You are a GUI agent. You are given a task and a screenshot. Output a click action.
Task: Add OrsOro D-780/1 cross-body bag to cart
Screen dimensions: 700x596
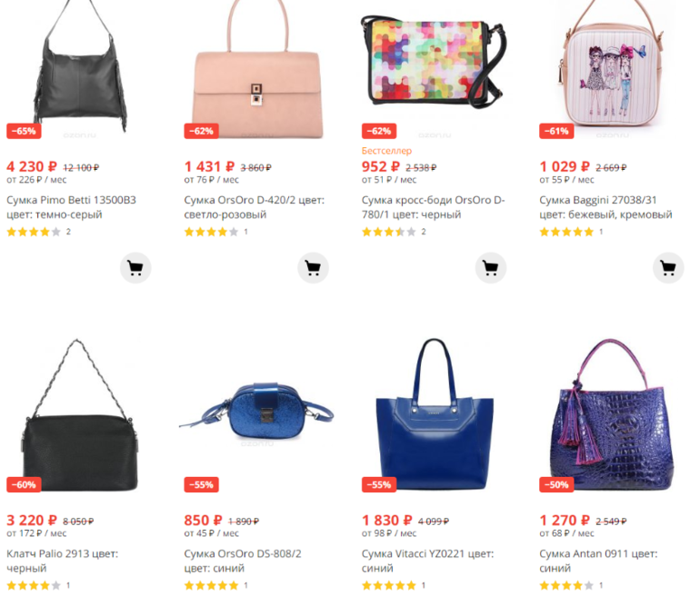tap(491, 268)
